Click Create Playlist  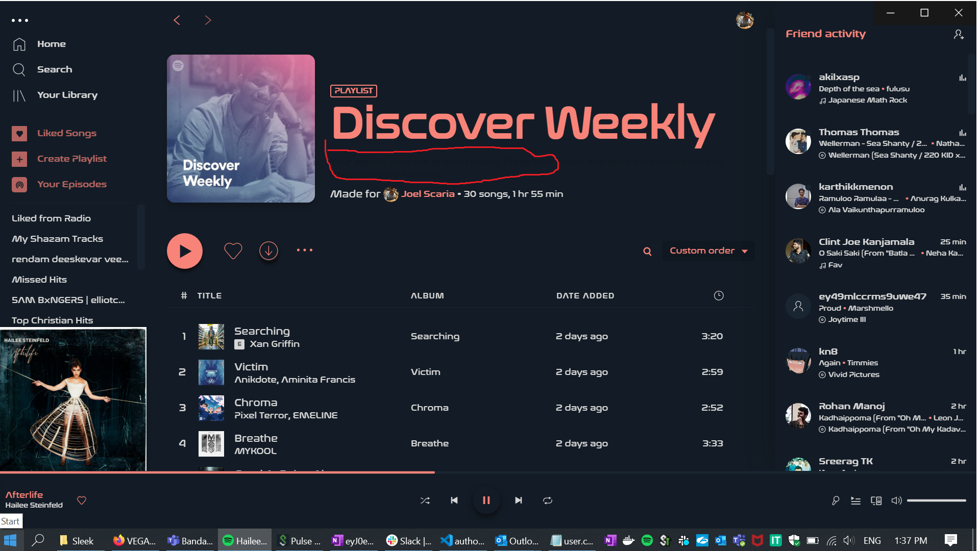pos(71,159)
